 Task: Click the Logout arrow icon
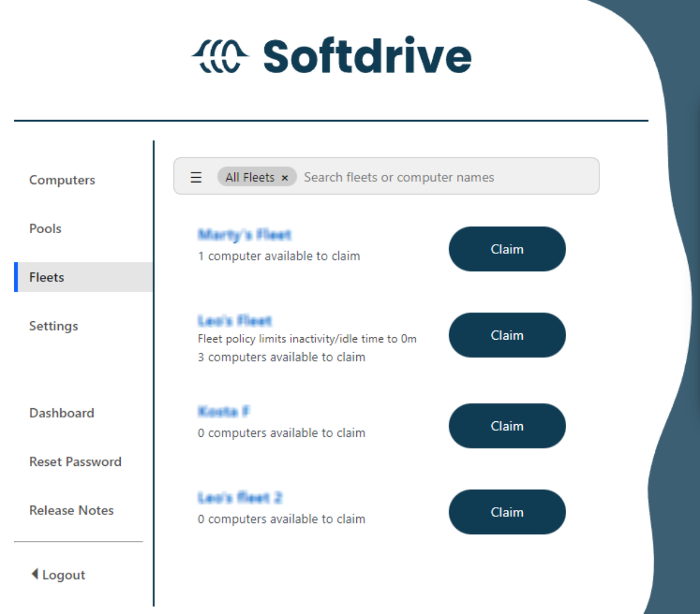click(x=35, y=573)
